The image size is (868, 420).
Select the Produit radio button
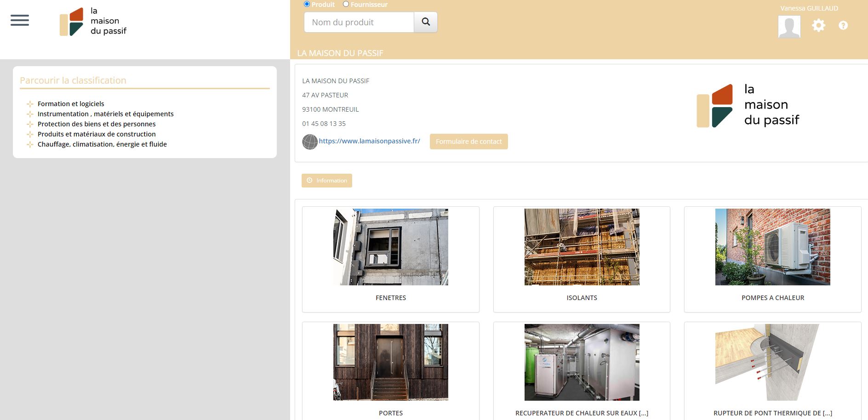(307, 4)
